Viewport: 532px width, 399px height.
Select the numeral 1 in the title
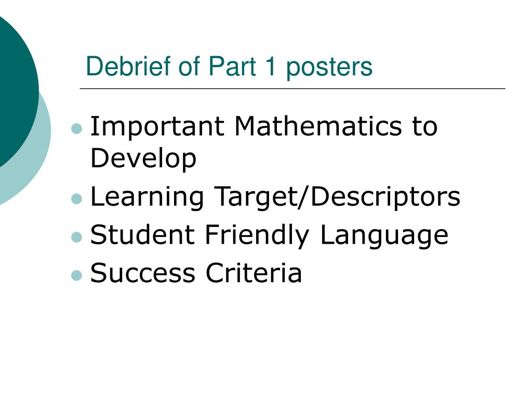pyautogui.click(x=271, y=66)
